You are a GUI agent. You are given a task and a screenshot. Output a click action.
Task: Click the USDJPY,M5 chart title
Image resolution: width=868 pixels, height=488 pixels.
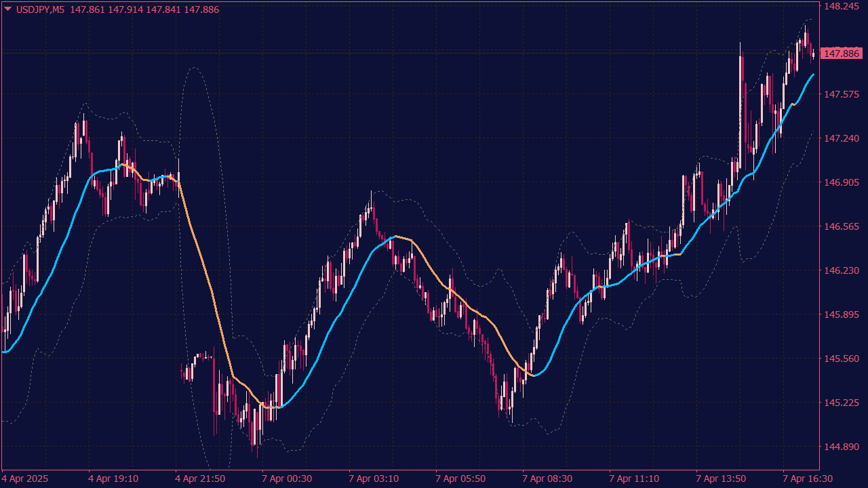pos(40,9)
